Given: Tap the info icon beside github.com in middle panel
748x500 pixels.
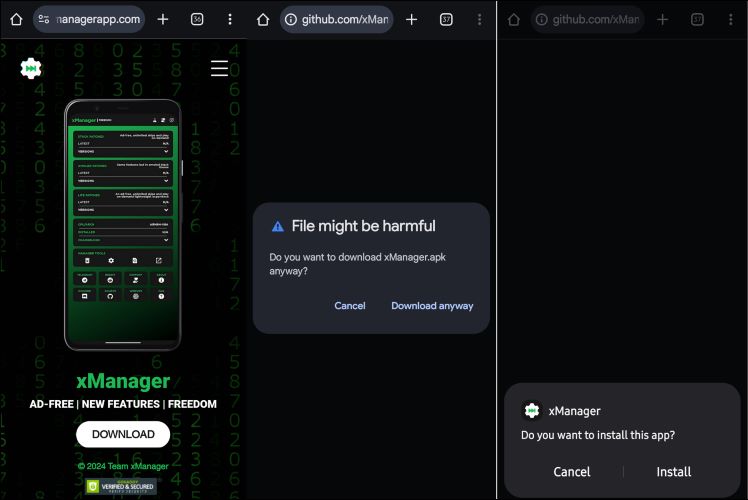Looking at the screenshot, I should coord(291,20).
